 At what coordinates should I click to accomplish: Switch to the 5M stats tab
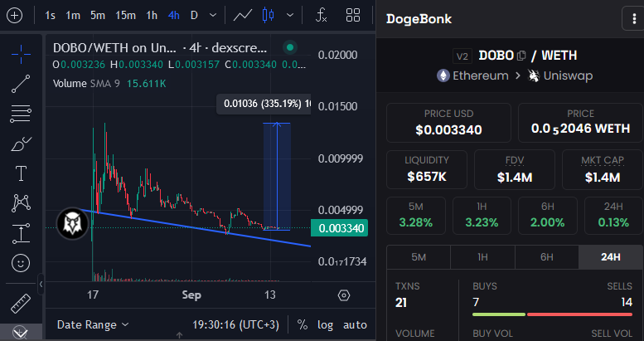pyautogui.click(x=419, y=257)
